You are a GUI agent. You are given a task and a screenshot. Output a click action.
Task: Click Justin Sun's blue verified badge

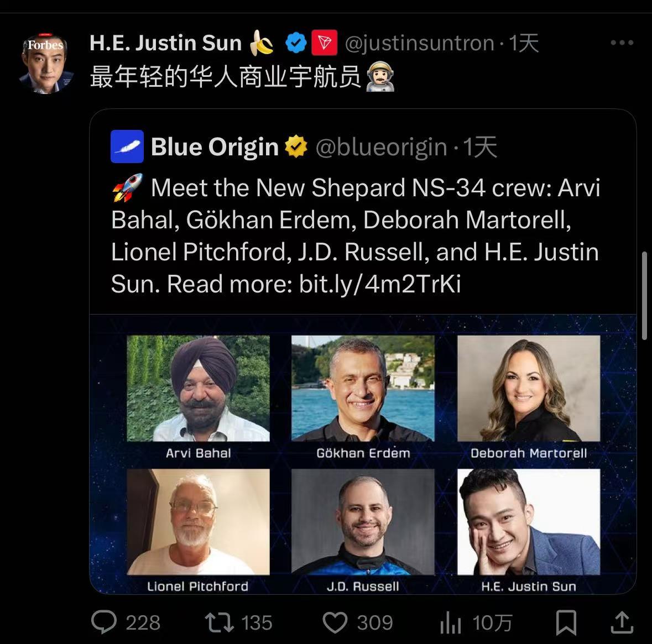click(296, 43)
